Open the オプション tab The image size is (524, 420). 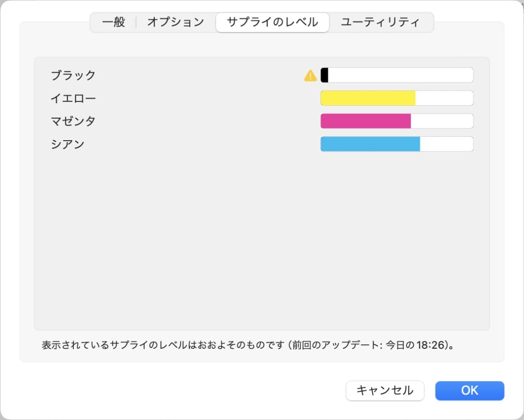[176, 22]
